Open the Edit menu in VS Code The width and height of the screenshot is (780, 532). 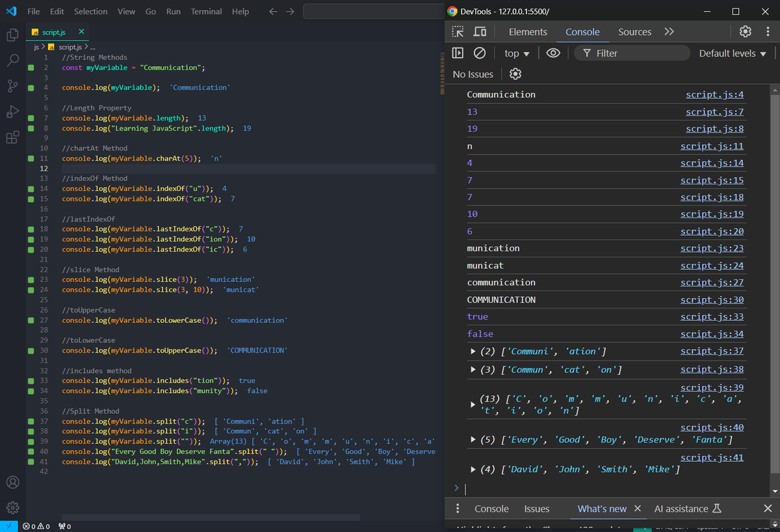[57, 12]
